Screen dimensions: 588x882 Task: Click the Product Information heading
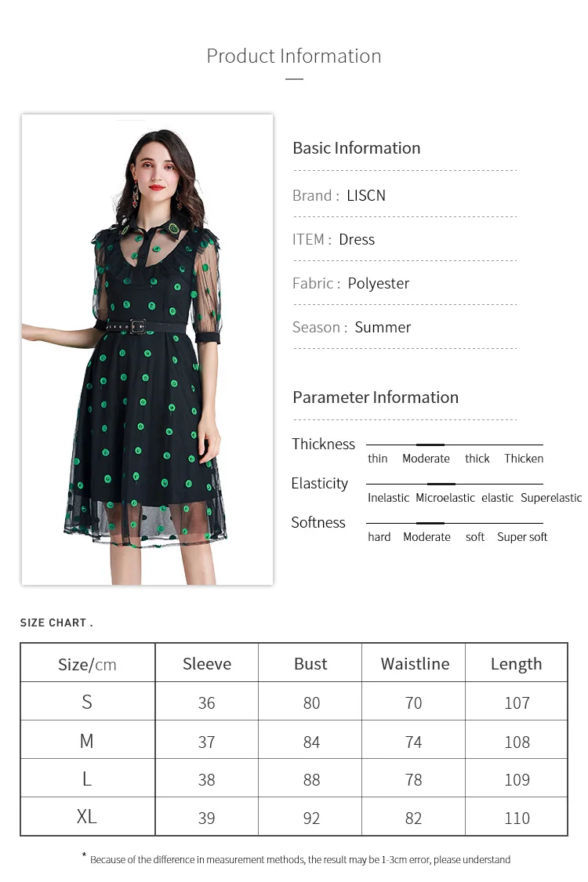(x=294, y=56)
